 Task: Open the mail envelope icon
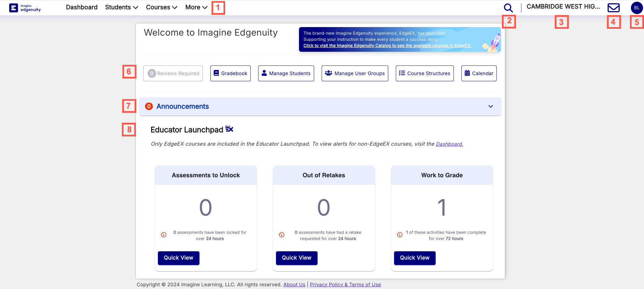pos(613,8)
